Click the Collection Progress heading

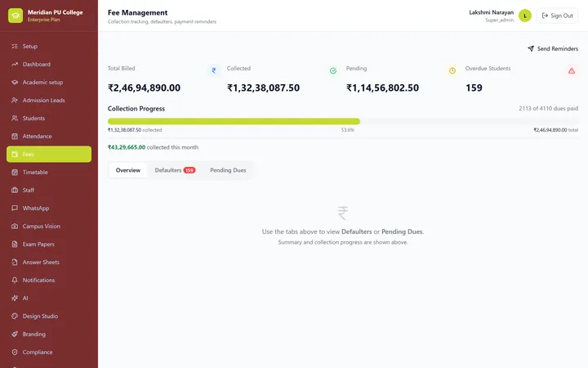[136, 109]
